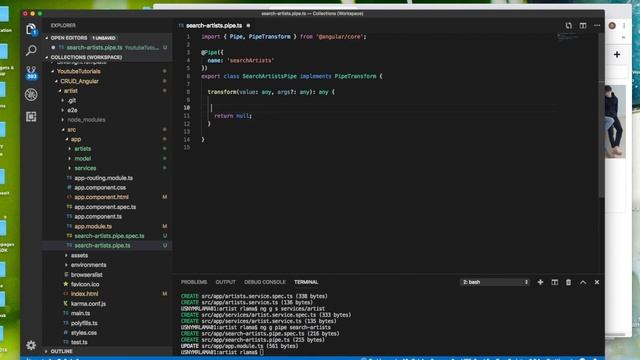Viewport: 640px width, 360px height.
Task: Open app.module.ts file
Action: coord(93,227)
